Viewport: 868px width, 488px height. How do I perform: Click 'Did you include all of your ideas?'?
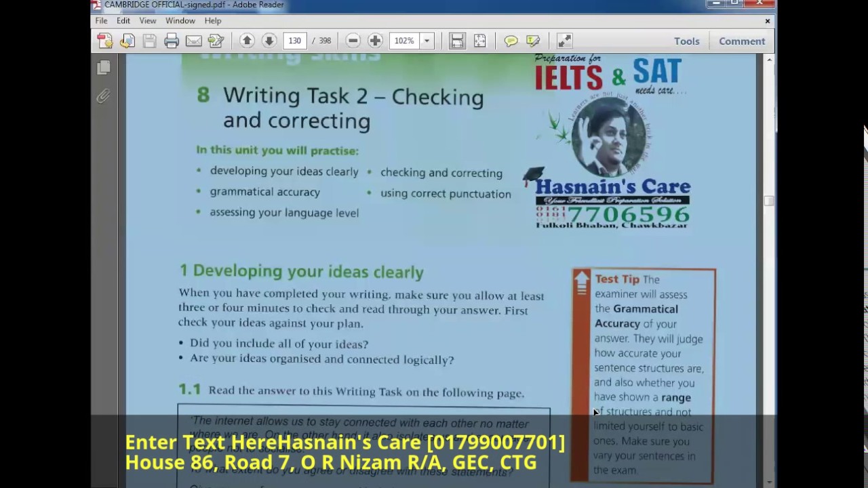click(x=279, y=344)
